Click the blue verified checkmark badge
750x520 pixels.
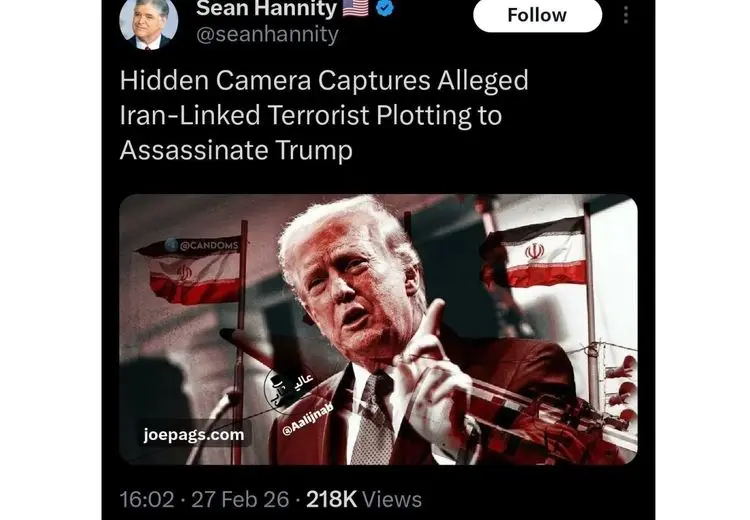(385, 8)
